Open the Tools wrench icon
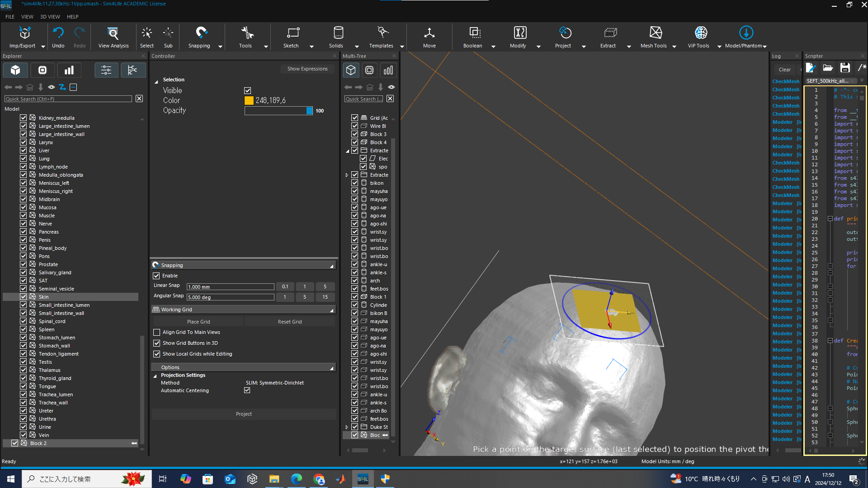This screenshot has height=488, width=868. pyautogui.click(x=246, y=33)
